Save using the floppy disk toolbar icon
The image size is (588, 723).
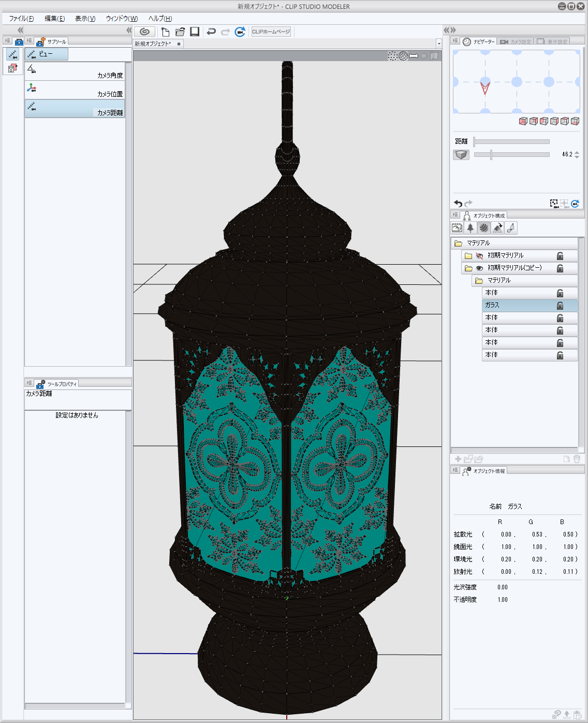(195, 32)
